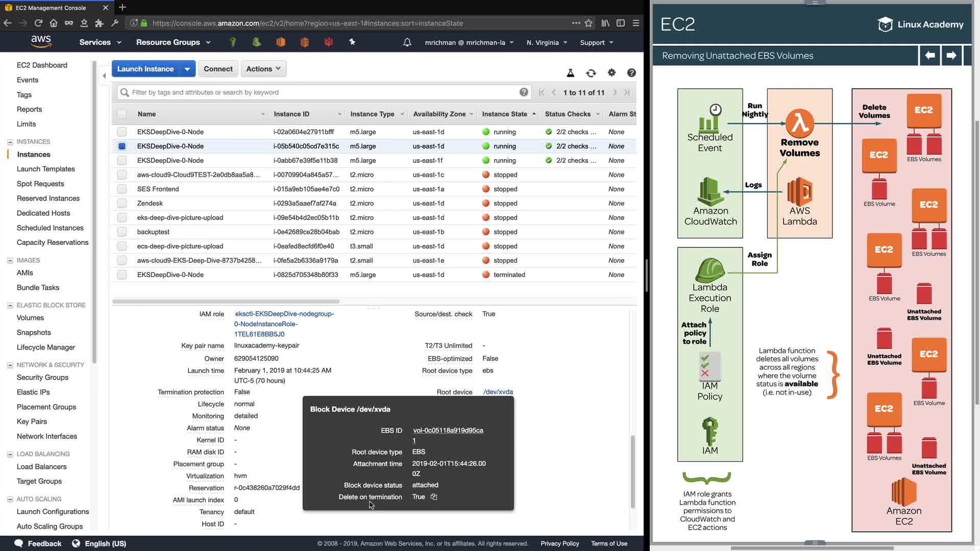Expand the Launch Instance dropdown arrow
The width and height of the screenshot is (980, 551).
[x=187, y=69]
